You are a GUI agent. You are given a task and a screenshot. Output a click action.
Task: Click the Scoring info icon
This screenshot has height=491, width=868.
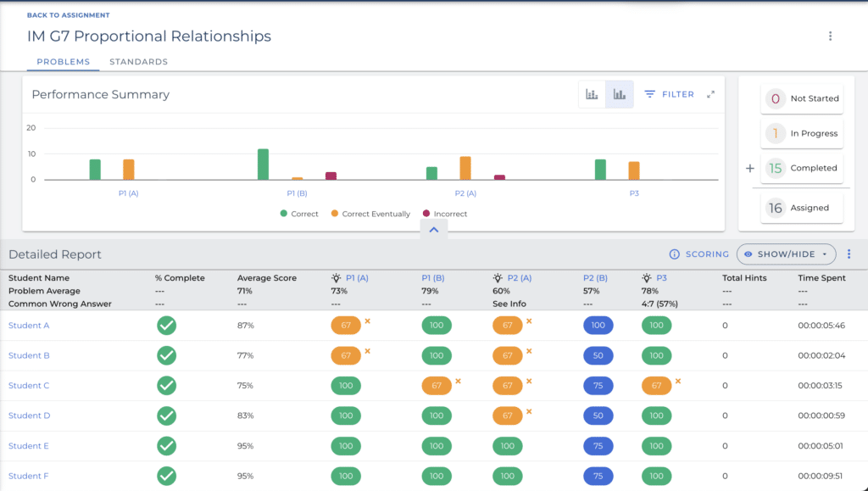(x=675, y=254)
